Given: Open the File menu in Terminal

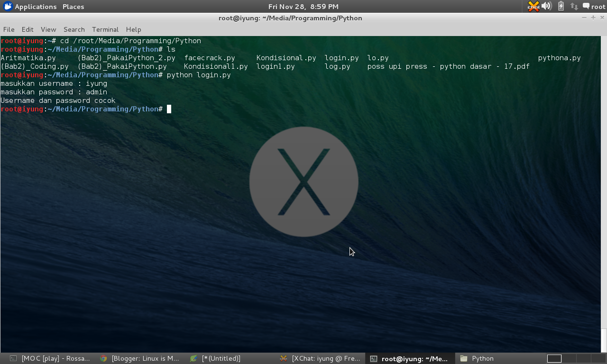Looking at the screenshot, I should click(9, 29).
